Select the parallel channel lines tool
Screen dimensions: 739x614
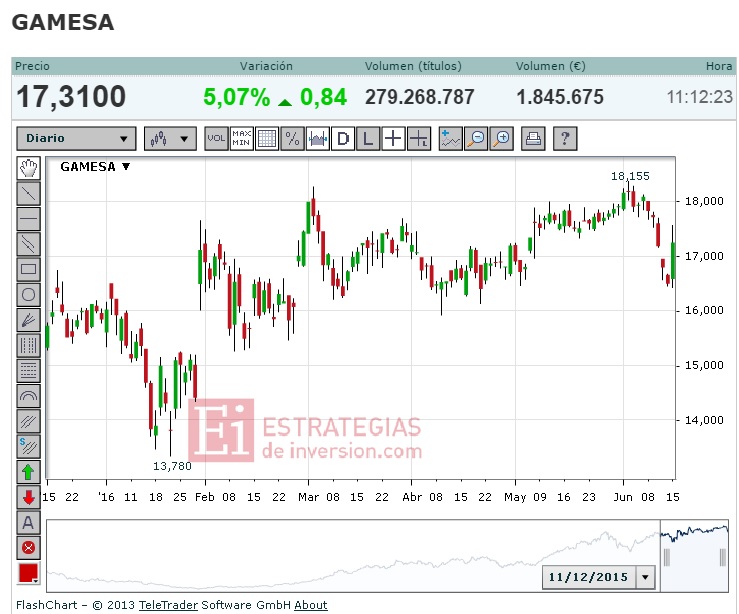coord(28,244)
